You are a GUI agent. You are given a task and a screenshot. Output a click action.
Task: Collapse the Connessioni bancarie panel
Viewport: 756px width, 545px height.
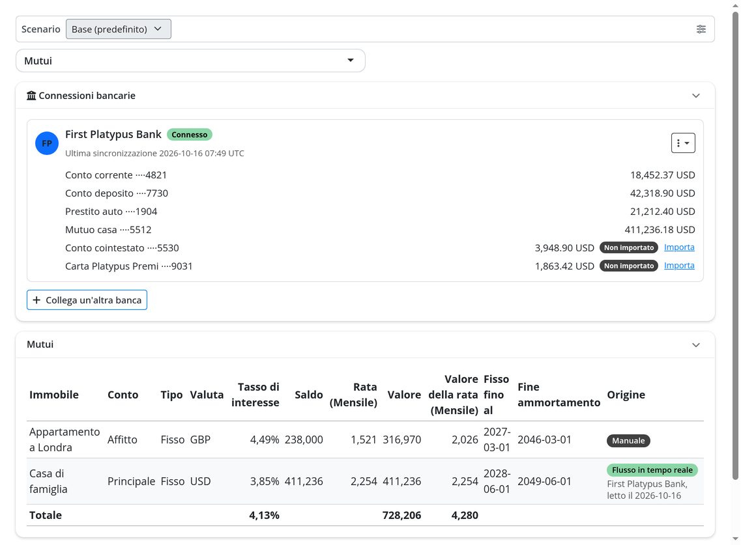[x=696, y=96]
